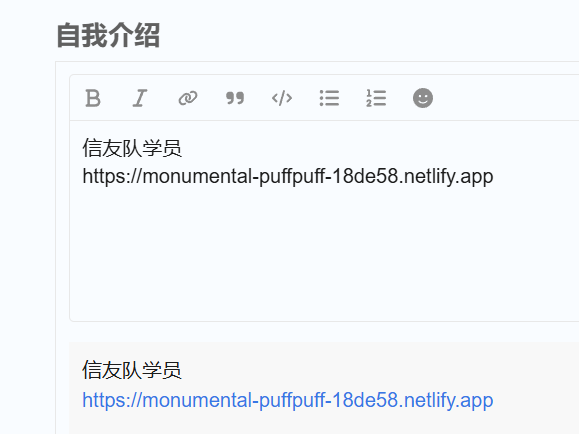The width and height of the screenshot is (579, 434).
Task: Apply italic formatting with the I icon
Action: 140,98
